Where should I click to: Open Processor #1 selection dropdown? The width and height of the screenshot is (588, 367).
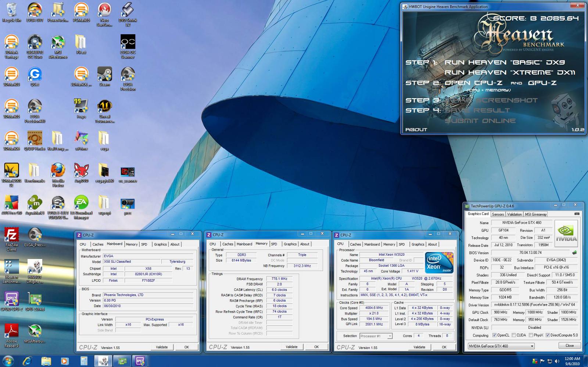376,336
